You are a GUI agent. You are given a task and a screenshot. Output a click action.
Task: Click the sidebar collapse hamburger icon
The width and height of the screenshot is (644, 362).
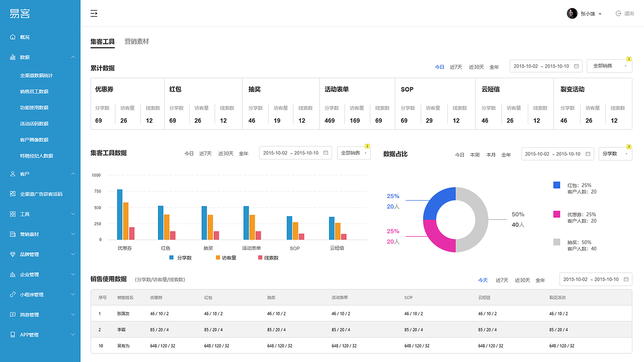pyautogui.click(x=94, y=14)
